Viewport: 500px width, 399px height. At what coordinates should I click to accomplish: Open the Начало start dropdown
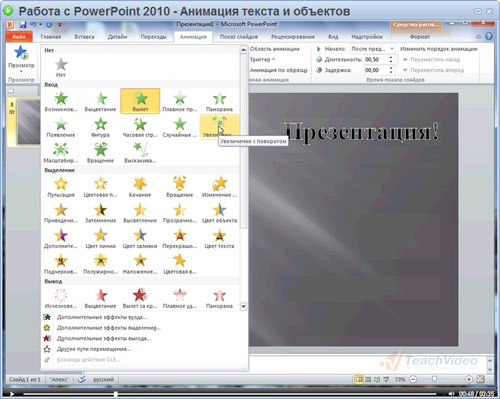pos(373,49)
